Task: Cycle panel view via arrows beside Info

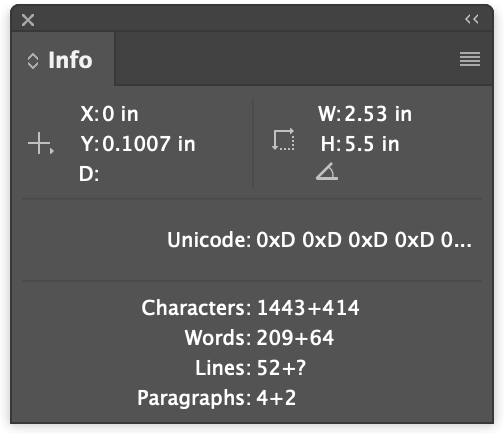Action: click(x=33, y=61)
